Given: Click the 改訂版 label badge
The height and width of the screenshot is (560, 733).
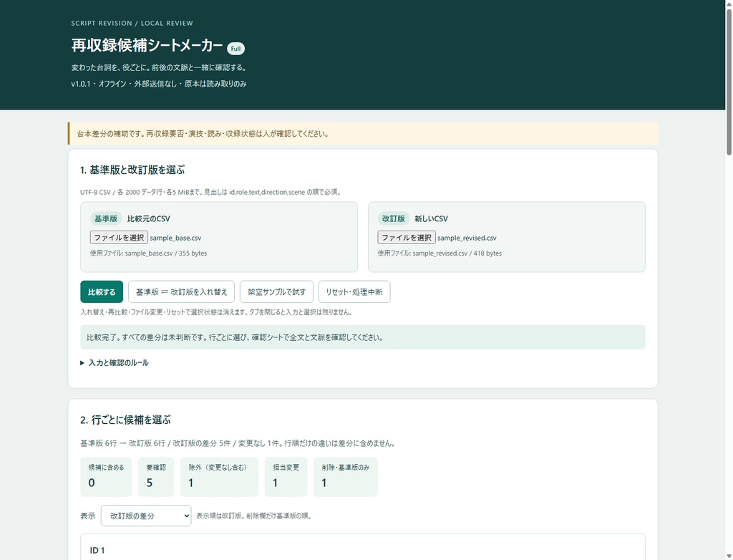Looking at the screenshot, I should click(393, 218).
